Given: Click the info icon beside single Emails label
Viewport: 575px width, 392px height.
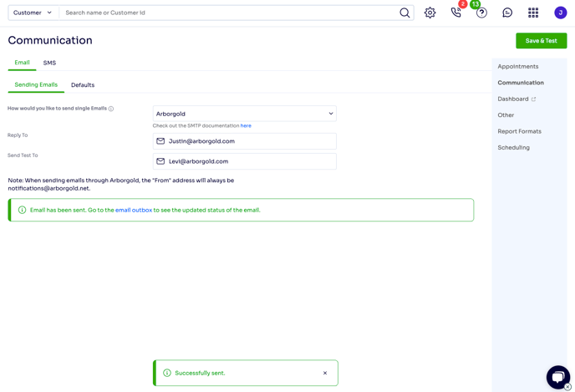Looking at the screenshot, I should 111,109.
